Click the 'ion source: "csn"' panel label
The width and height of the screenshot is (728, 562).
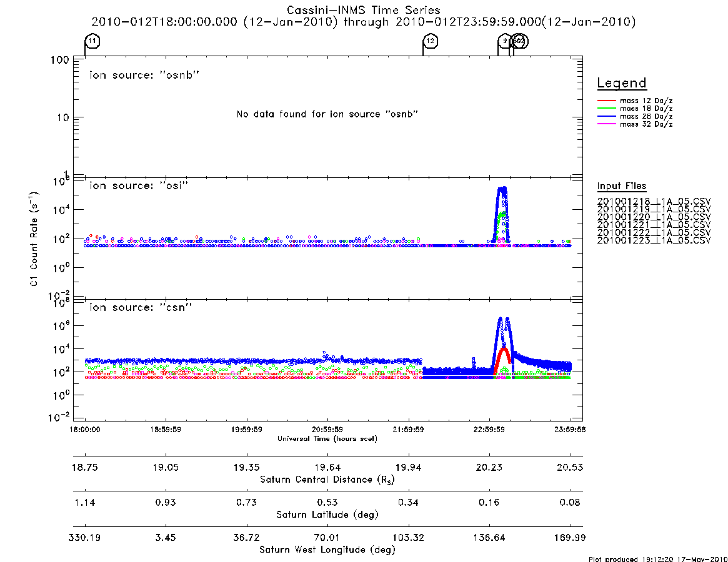pyautogui.click(x=141, y=307)
